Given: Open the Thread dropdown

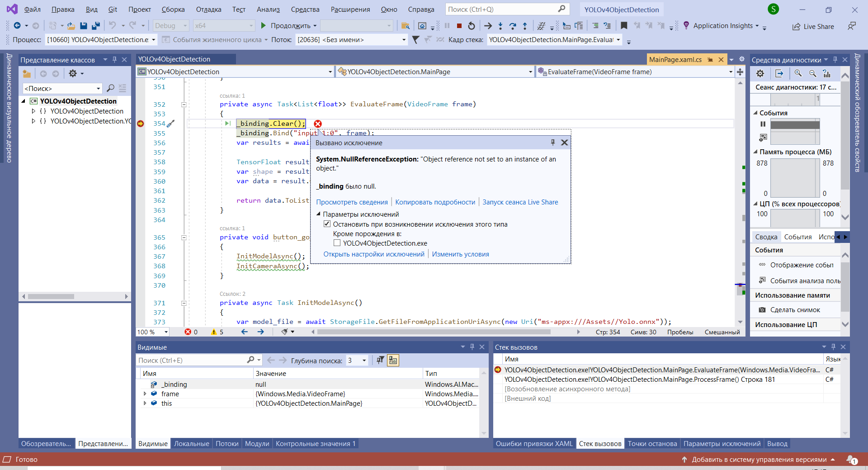Looking at the screenshot, I should (351, 40).
